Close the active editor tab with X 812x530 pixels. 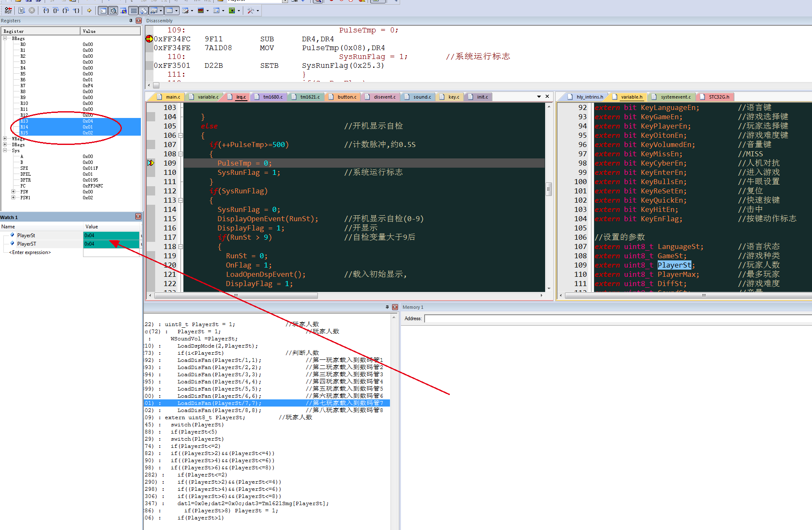pyautogui.click(x=547, y=96)
